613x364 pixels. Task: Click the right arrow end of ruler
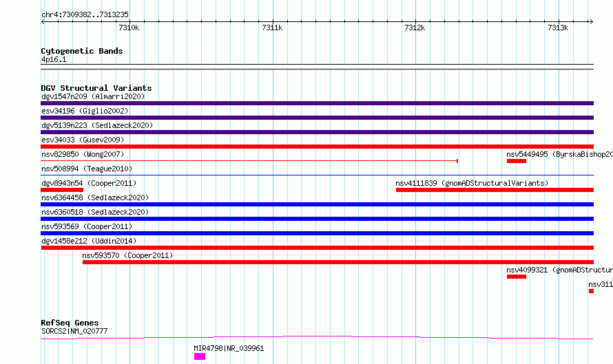(x=591, y=21)
